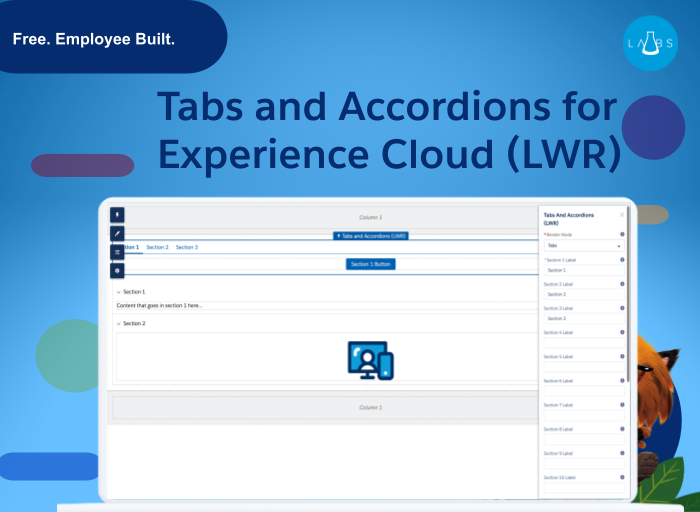The image size is (700, 512).
Task: Collapse the Section 1 accordion
Action: click(119, 292)
